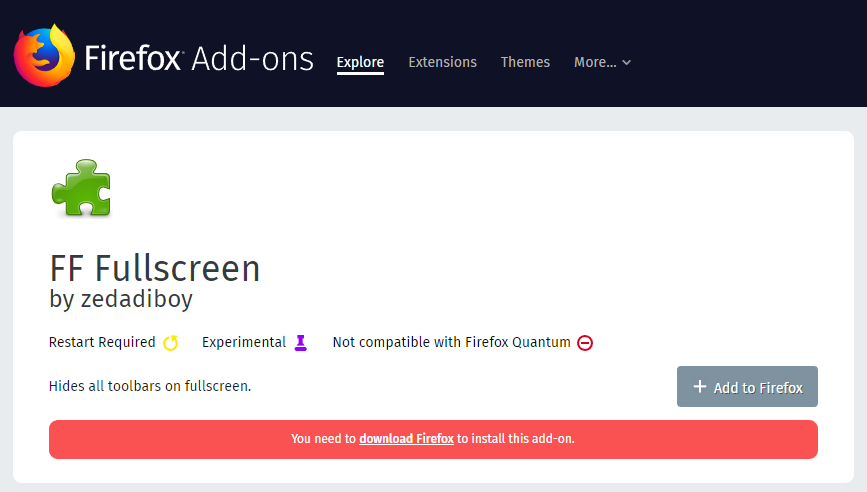The image size is (867, 492).
Task: Follow the download Firefox link
Action: [406, 439]
